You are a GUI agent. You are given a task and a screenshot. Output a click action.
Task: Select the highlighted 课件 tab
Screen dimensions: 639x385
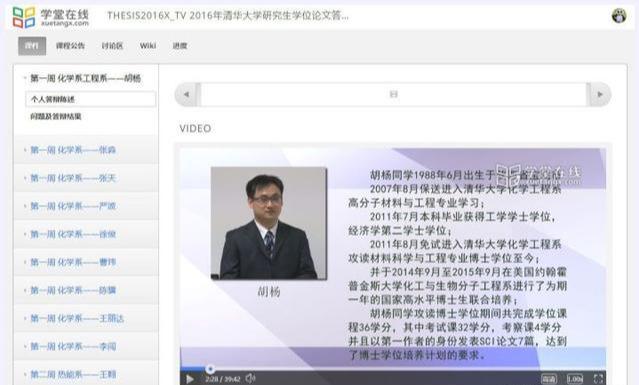click(x=32, y=46)
